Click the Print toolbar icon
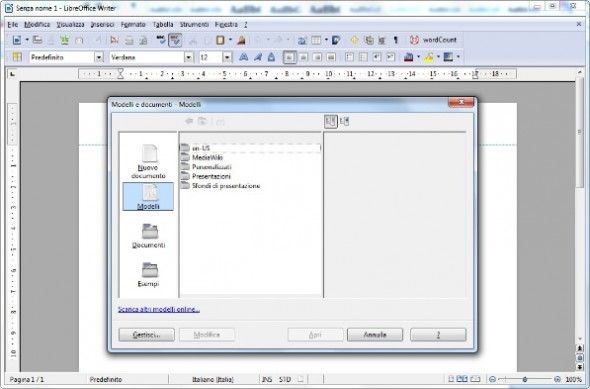 point(129,40)
